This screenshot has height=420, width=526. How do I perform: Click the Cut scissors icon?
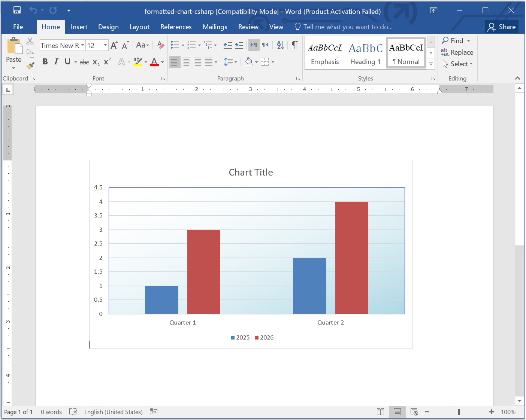[30, 41]
